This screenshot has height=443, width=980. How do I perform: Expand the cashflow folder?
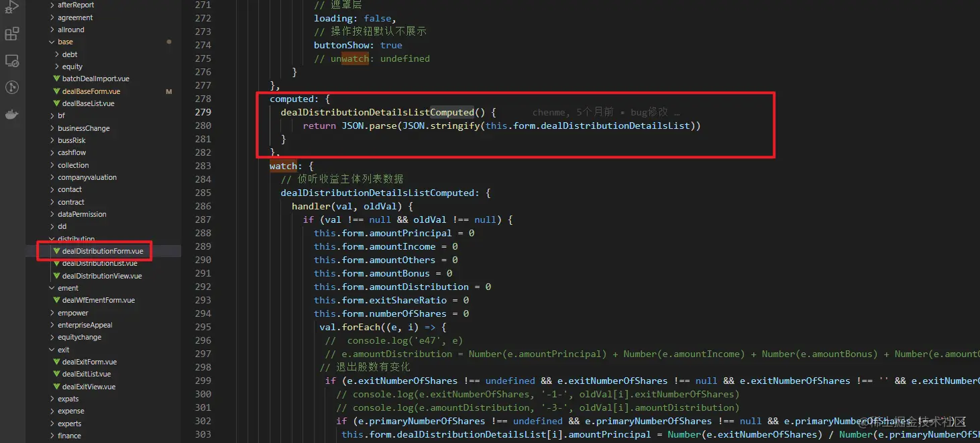72,152
